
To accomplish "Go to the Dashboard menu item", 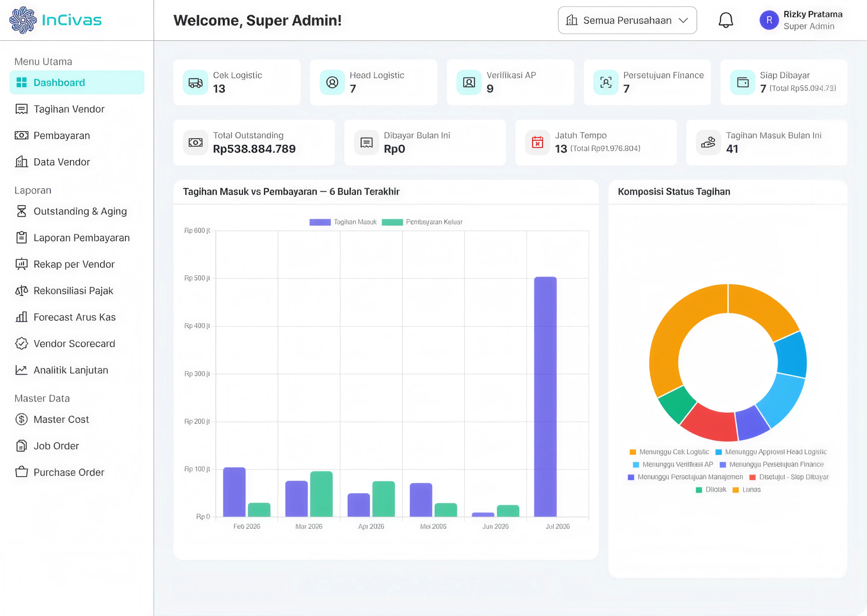I will [x=77, y=82].
